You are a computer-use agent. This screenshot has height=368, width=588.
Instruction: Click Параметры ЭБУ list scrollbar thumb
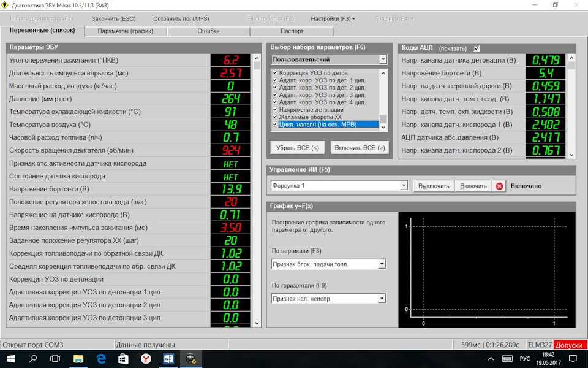(x=257, y=66)
